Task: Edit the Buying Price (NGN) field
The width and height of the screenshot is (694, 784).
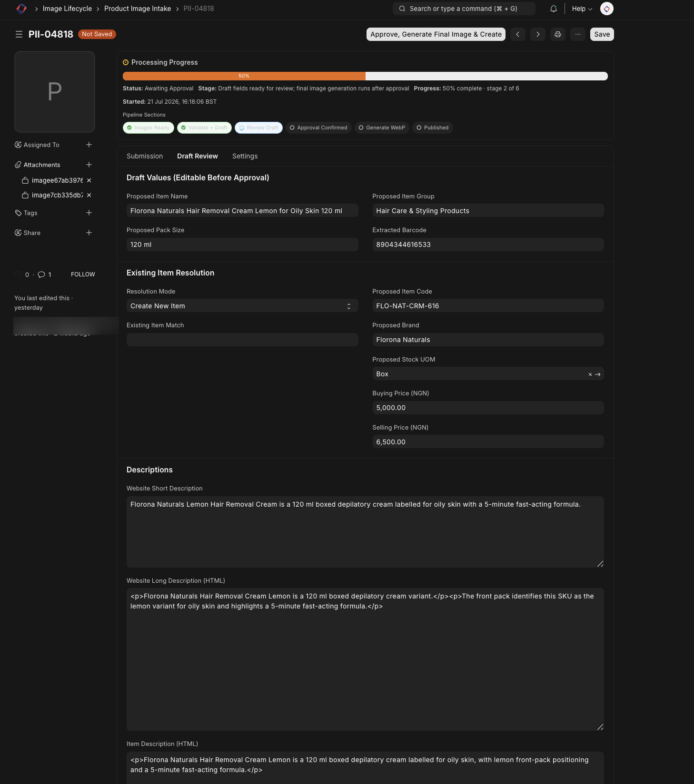Action: (488, 408)
